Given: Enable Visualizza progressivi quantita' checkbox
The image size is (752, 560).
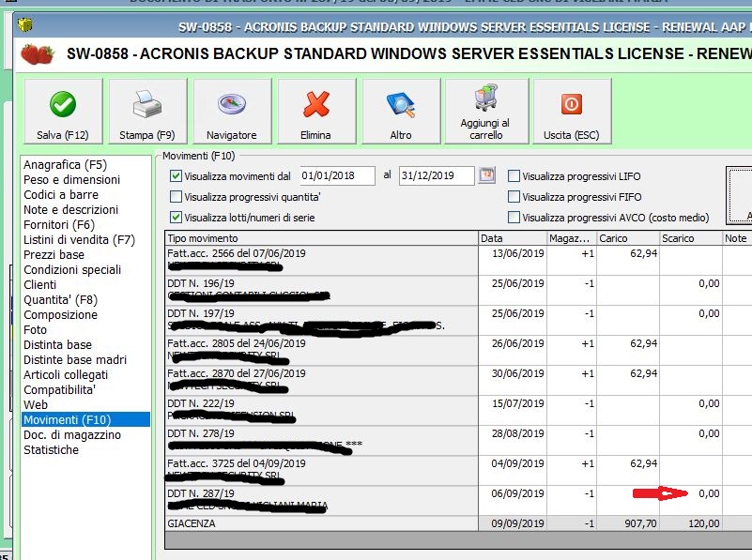Looking at the screenshot, I should (x=176, y=196).
